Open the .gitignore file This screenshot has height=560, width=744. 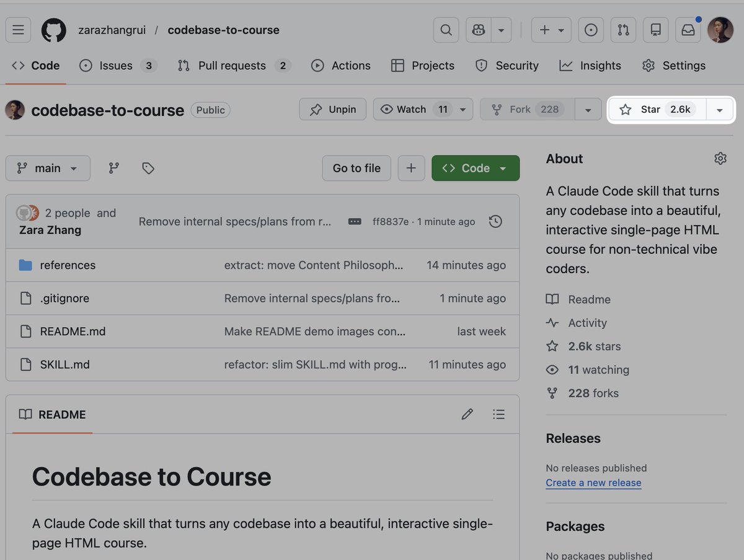tap(64, 299)
